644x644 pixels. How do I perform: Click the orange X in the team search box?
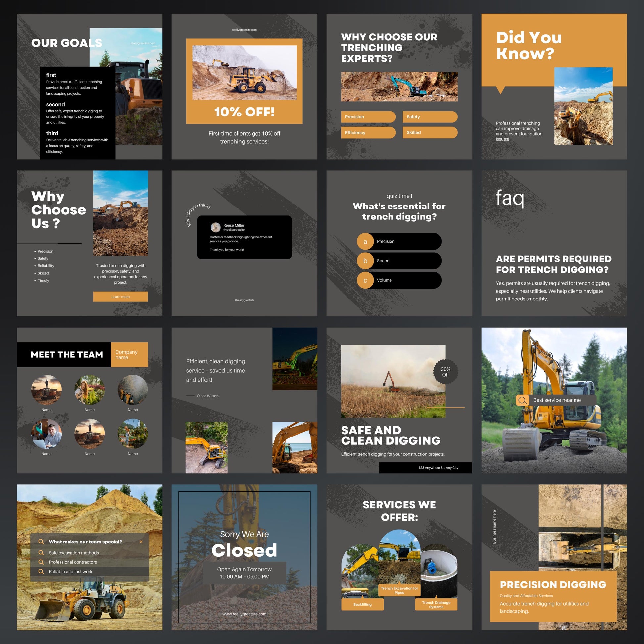(141, 542)
